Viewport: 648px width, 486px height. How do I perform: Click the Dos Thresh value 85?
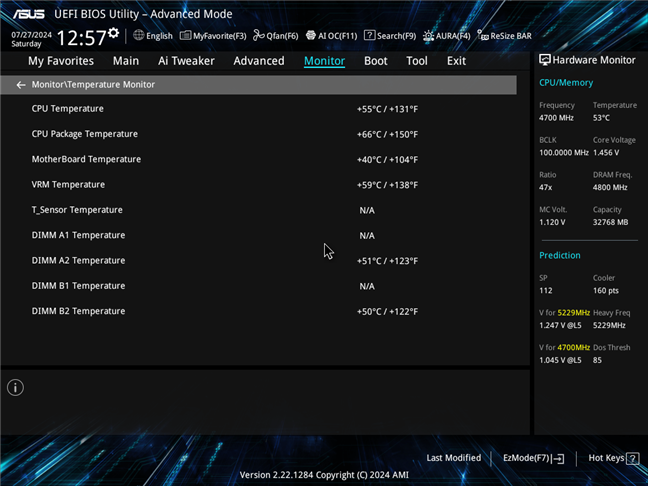597,360
